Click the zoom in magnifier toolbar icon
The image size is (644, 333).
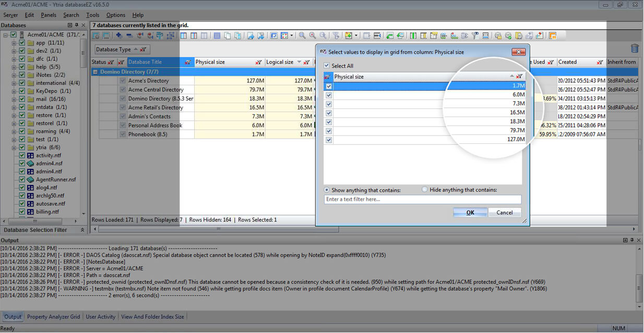pyautogui.click(x=302, y=35)
